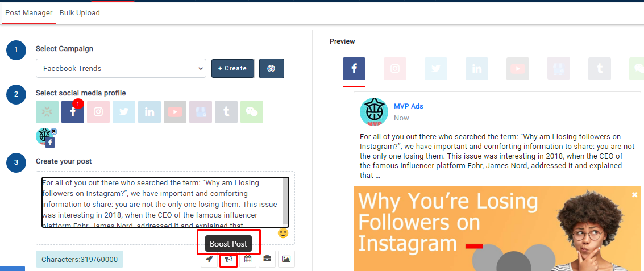This screenshot has width=644, height=271.
Task: Open the Facebook Trends campaign dropdown
Action: [121, 68]
